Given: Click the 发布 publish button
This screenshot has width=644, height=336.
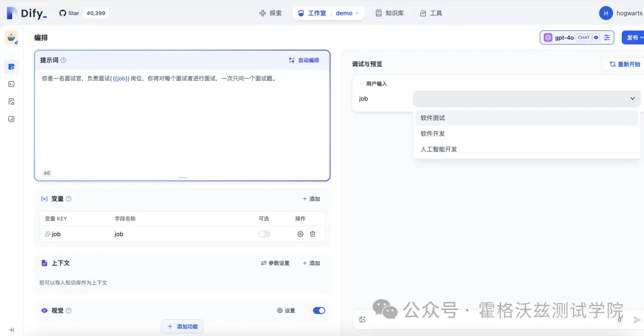Looking at the screenshot, I should tap(634, 38).
